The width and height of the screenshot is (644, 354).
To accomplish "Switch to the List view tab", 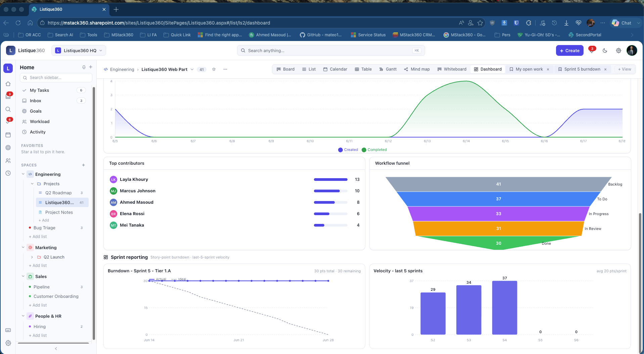I will tap(309, 69).
